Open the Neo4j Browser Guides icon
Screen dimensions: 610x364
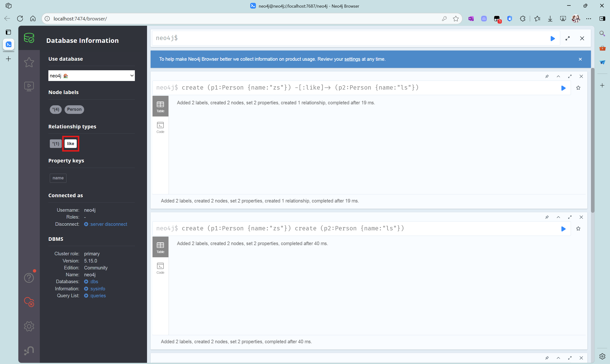coord(29,86)
